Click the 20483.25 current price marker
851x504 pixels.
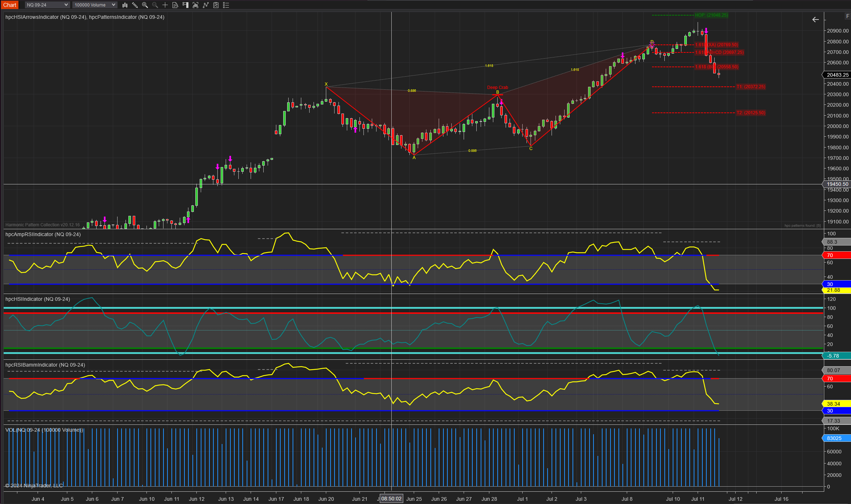click(x=837, y=75)
